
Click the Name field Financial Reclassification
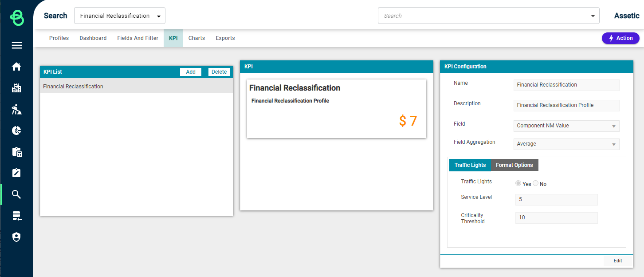[x=566, y=85]
